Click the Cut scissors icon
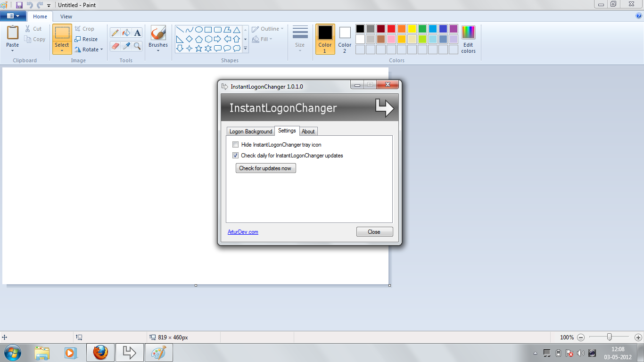This screenshot has width=644, height=362. tap(28, 29)
